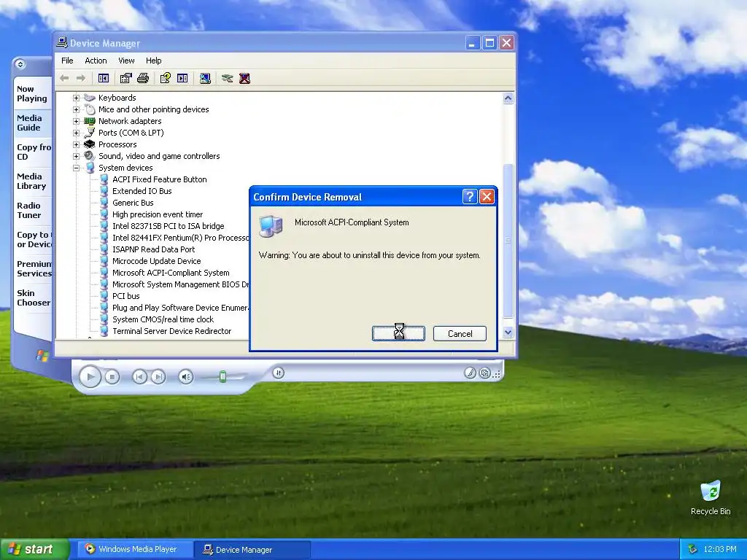Select Intel 82371SB PCI to ISA bridge

point(169,226)
